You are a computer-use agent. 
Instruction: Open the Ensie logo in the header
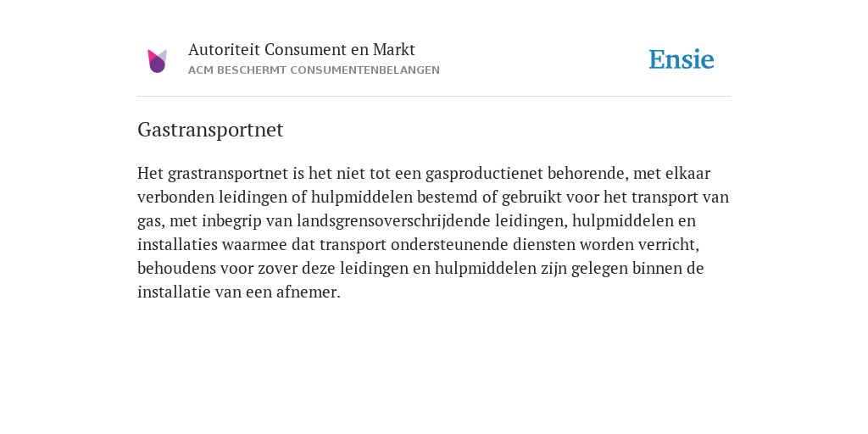click(682, 59)
